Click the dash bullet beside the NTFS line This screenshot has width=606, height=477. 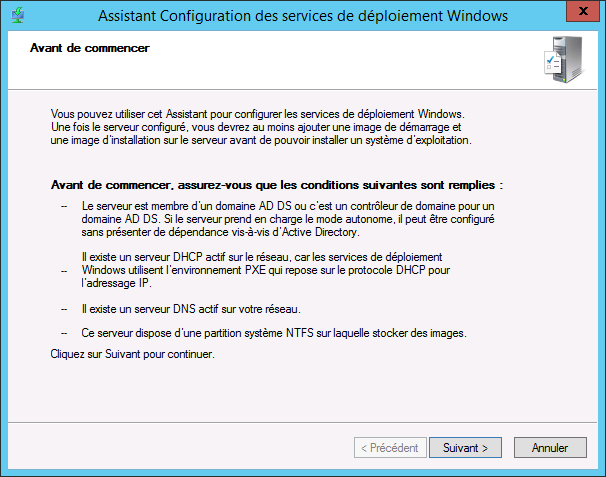pos(66,333)
